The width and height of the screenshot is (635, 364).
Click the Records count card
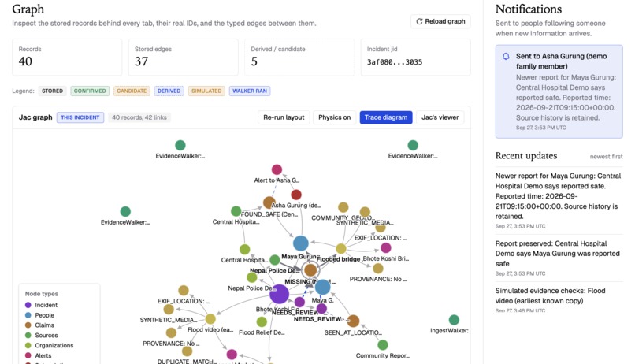tap(67, 57)
